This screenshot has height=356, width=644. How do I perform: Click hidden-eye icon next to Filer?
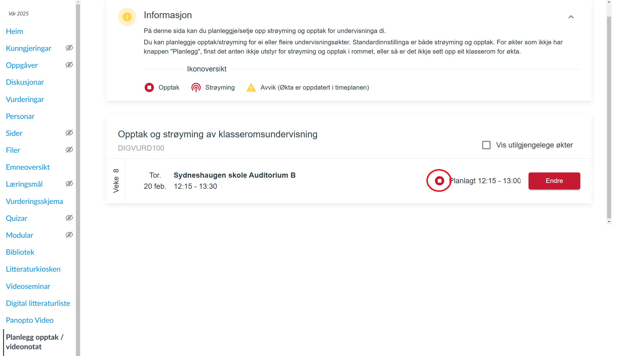[x=69, y=150]
